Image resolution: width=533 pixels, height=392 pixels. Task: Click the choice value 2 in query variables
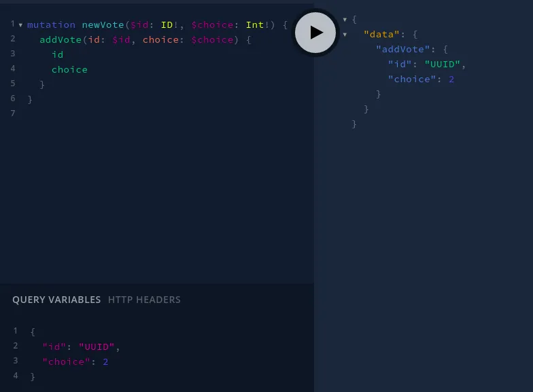click(105, 361)
